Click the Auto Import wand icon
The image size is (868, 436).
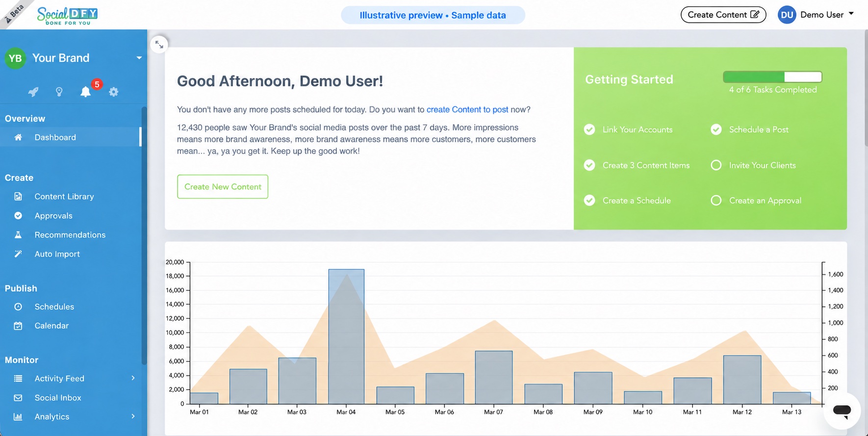[18, 254]
